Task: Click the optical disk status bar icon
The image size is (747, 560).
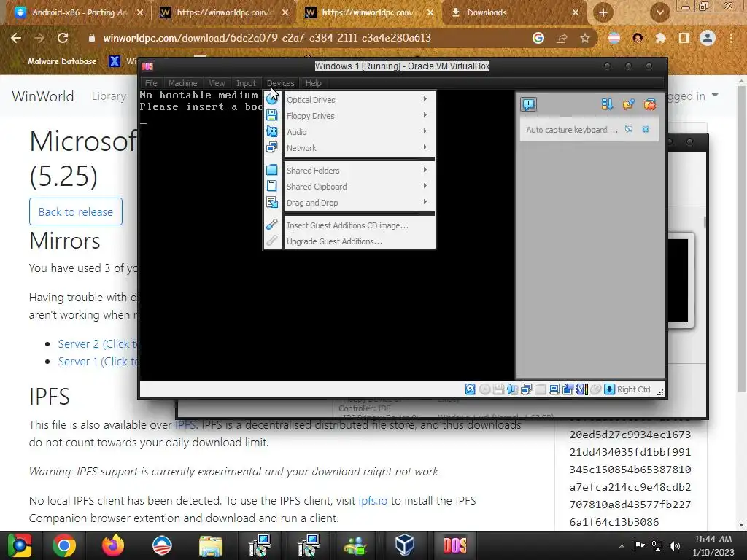Action: click(x=484, y=389)
